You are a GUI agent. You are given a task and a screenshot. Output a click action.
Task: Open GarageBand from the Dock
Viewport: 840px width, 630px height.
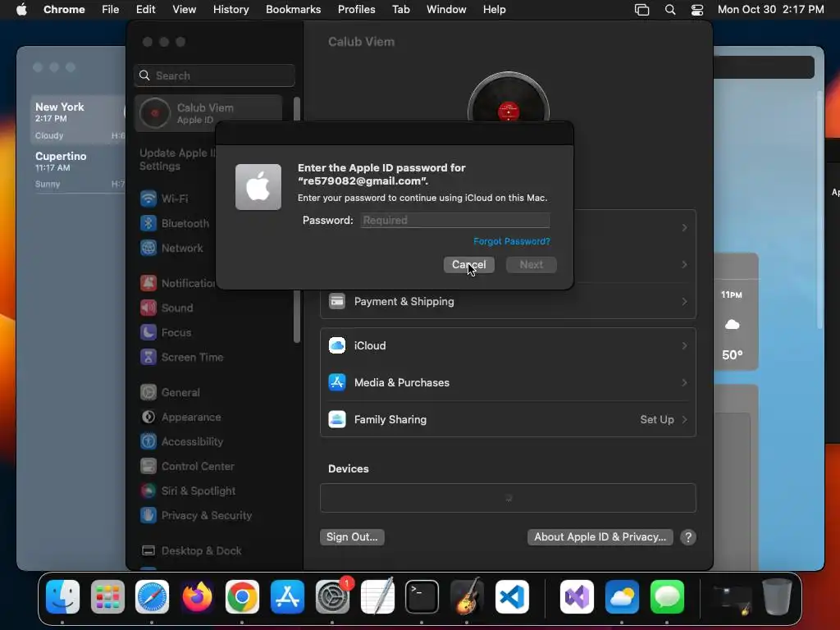[x=467, y=597]
